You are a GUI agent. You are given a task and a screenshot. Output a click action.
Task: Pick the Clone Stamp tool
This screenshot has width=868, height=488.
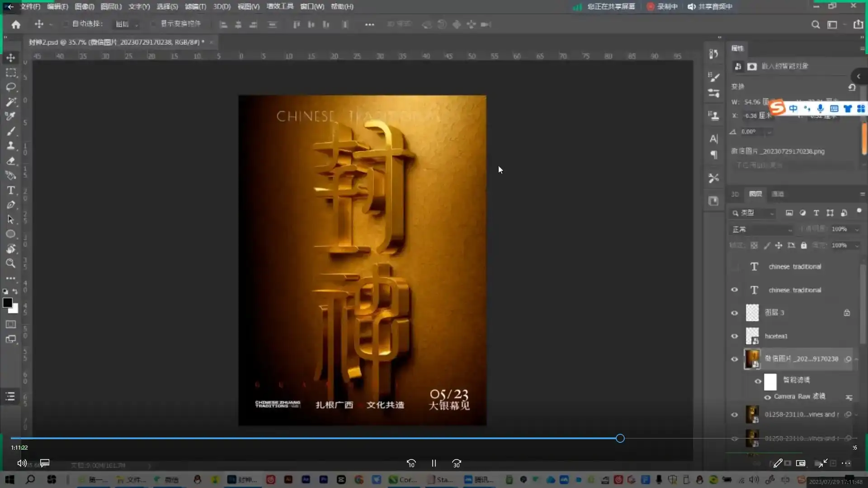coord(11,145)
